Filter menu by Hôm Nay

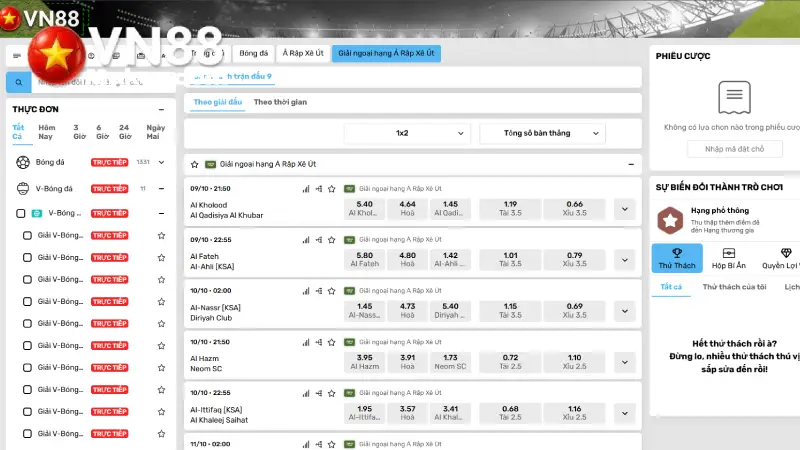coord(46,132)
